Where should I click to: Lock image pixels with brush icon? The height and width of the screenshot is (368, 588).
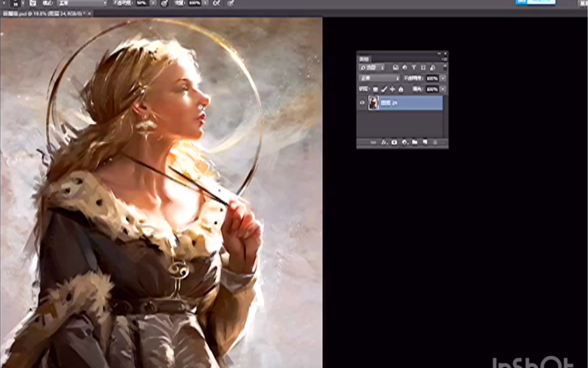[x=384, y=89]
